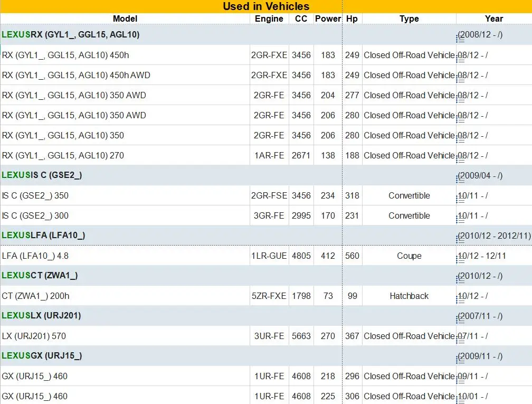Viewport: 532px width, 404px height.
Task: Click the LEXUS IS C (GSE2_) group heading
Action: pos(42,175)
